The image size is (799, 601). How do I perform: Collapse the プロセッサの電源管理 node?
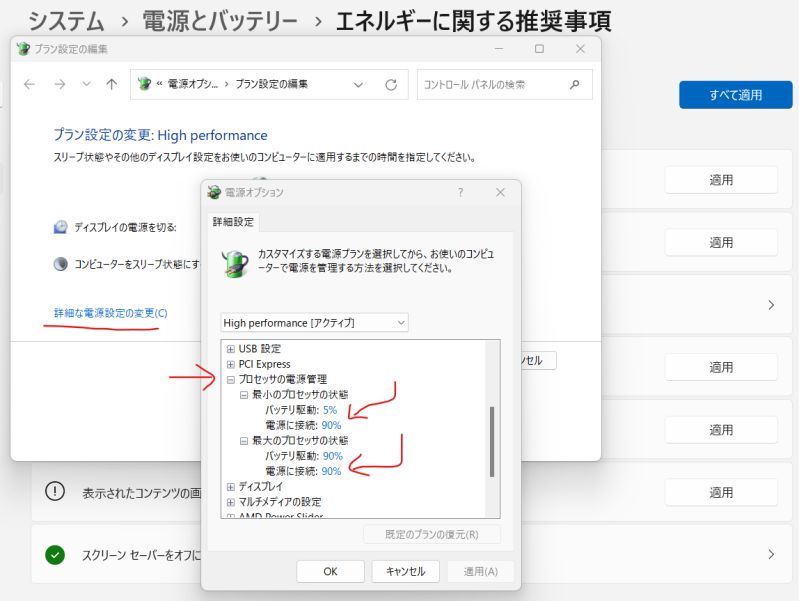tap(231, 380)
